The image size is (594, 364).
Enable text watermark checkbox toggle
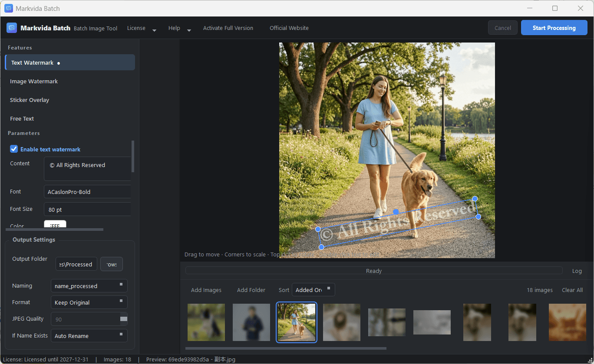point(14,149)
